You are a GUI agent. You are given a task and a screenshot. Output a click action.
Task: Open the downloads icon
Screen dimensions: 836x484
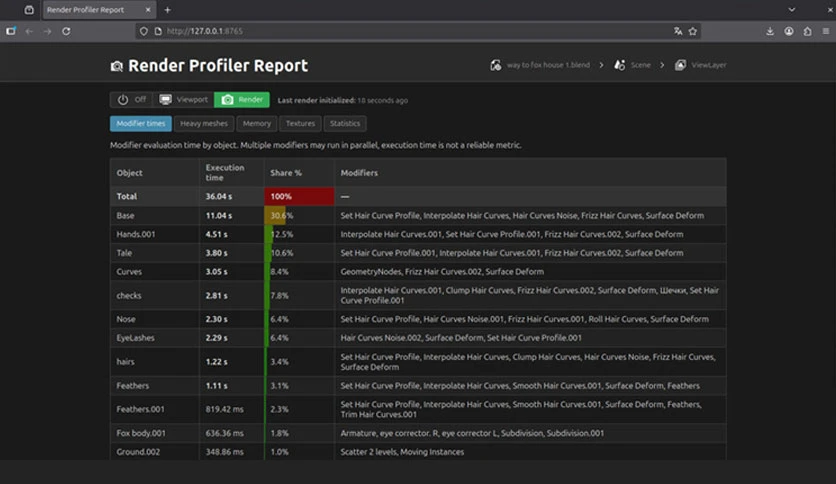(x=770, y=31)
